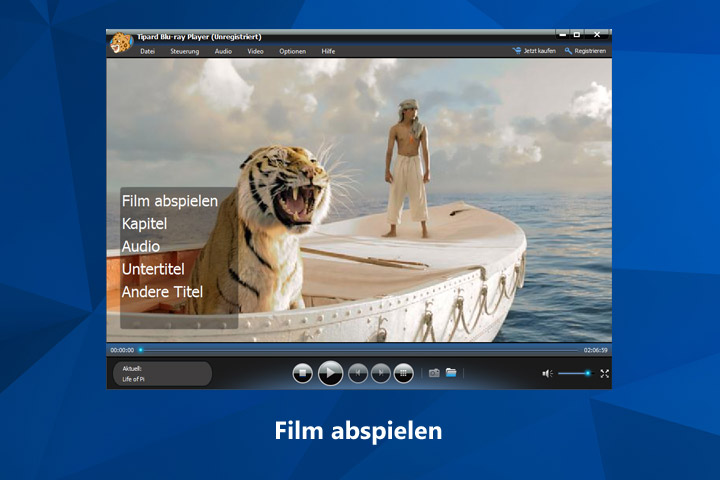Stop playback with the stop button

pyautogui.click(x=302, y=373)
